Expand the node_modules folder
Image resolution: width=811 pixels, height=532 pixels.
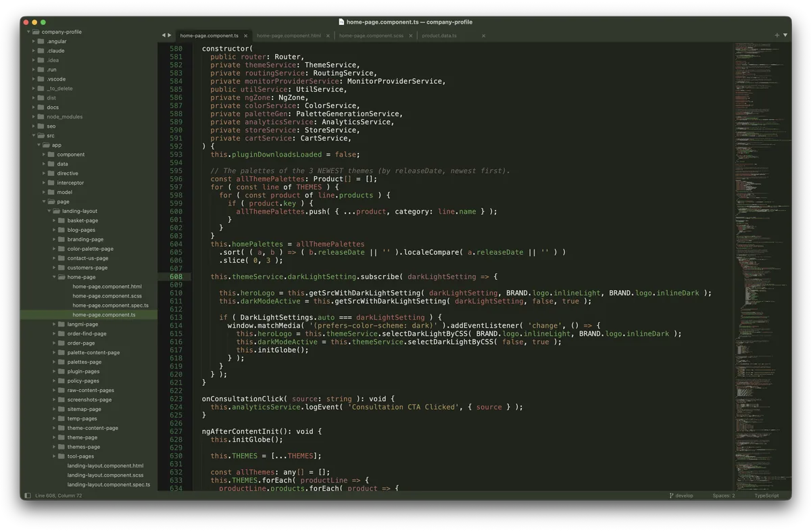[33, 117]
